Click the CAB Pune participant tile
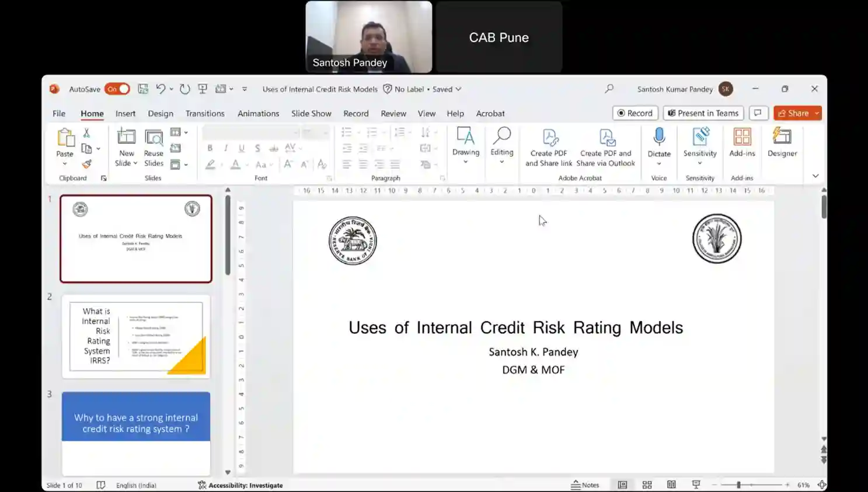The height and width of the screenshot is (492, 868). pyautogui.click(x=499, y=37)
